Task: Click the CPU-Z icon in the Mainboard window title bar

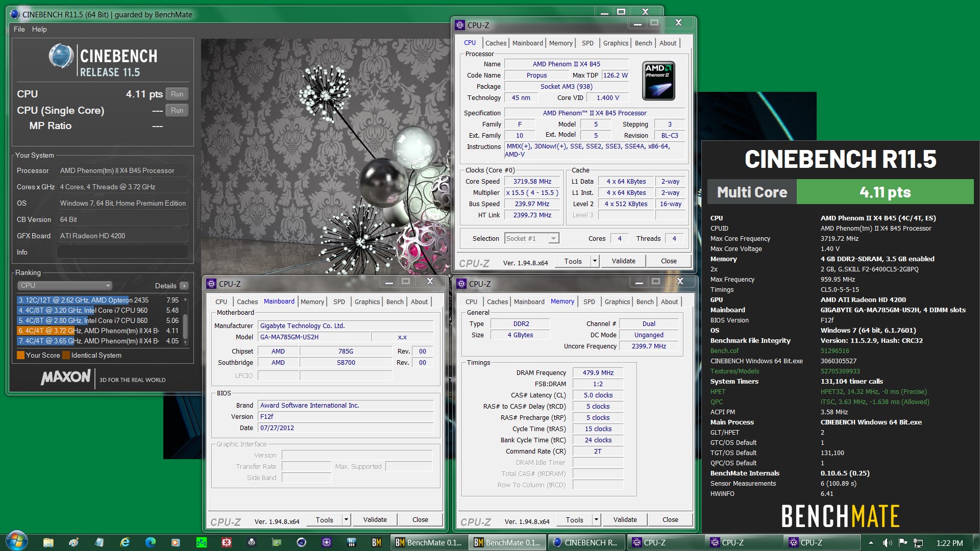Action: (x=211, y=284)
